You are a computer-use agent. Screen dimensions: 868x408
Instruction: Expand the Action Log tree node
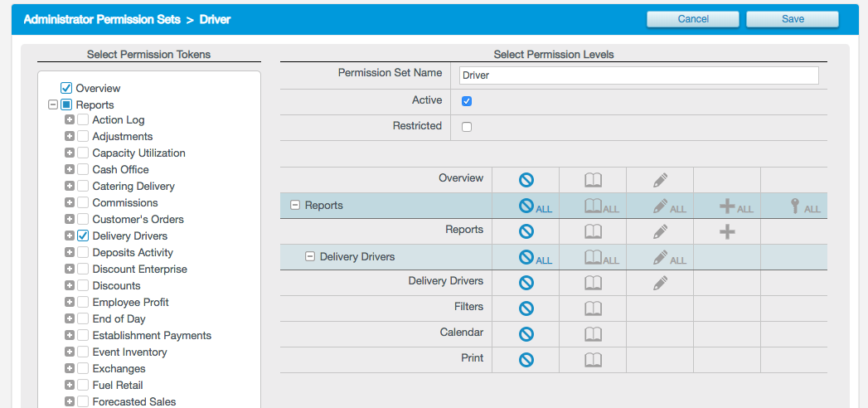point(70,120)
